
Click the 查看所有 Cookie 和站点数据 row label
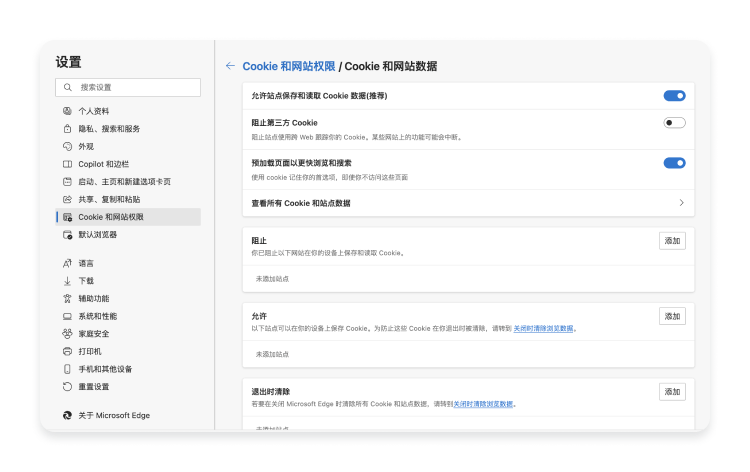[301, 203]
